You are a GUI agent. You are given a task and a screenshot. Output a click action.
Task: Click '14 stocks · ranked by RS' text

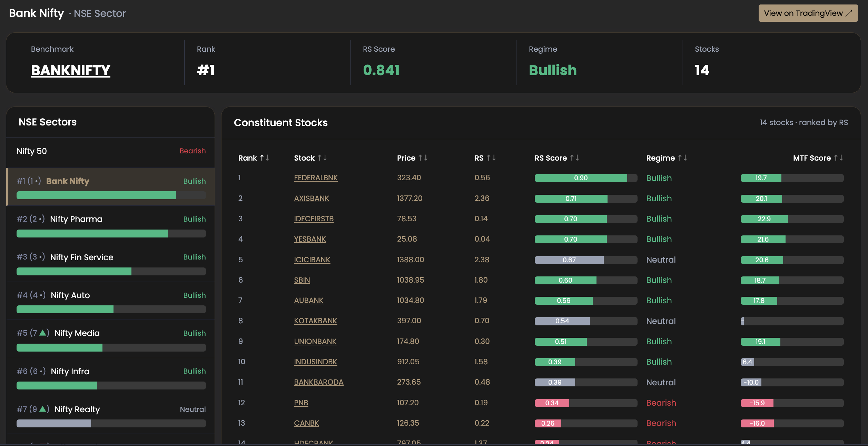coord(804,123)
